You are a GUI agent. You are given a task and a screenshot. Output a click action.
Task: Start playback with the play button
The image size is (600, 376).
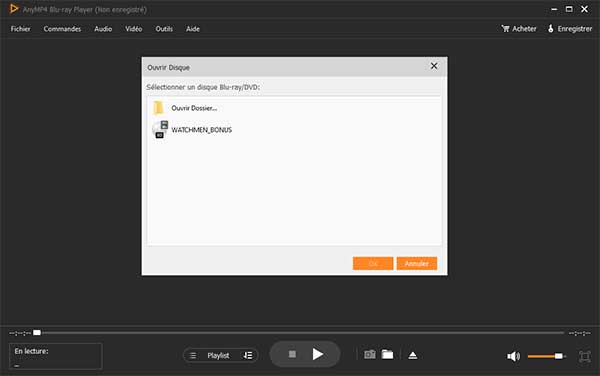(318, 354)
